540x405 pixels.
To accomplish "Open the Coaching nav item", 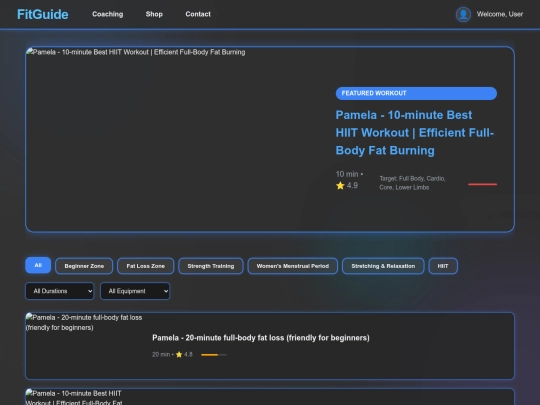I will (107, 14).
